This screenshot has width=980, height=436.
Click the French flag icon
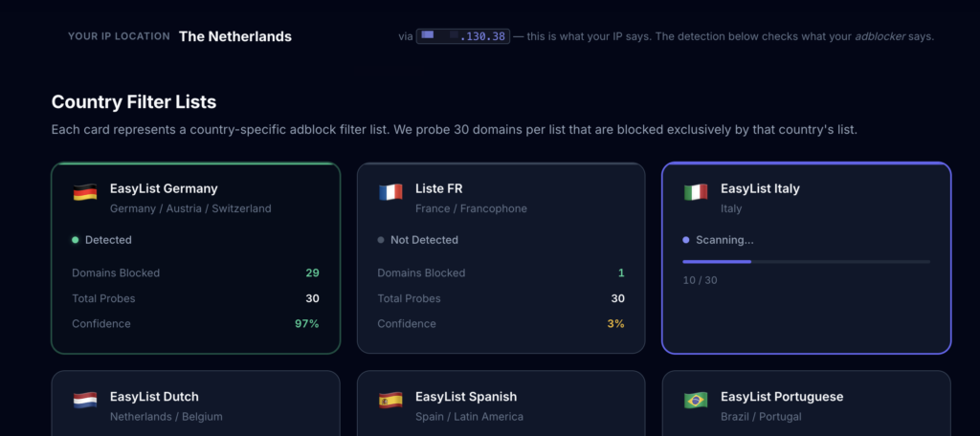point(390,193)
